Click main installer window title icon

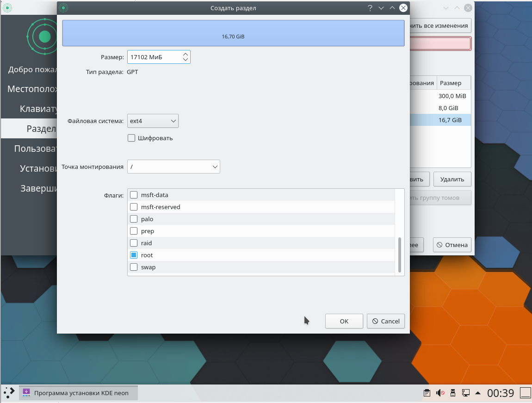click(7, 8)
